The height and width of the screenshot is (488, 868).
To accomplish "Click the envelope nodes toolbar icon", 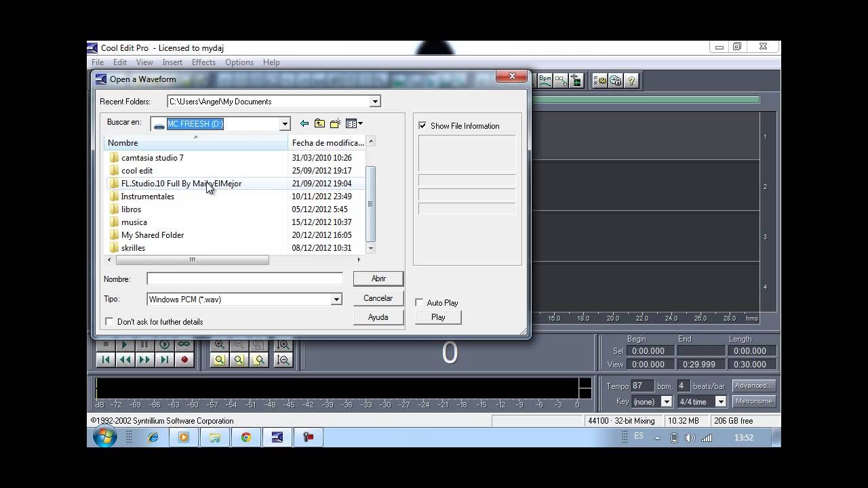I will pyautogui.click(x=561, y=80).
